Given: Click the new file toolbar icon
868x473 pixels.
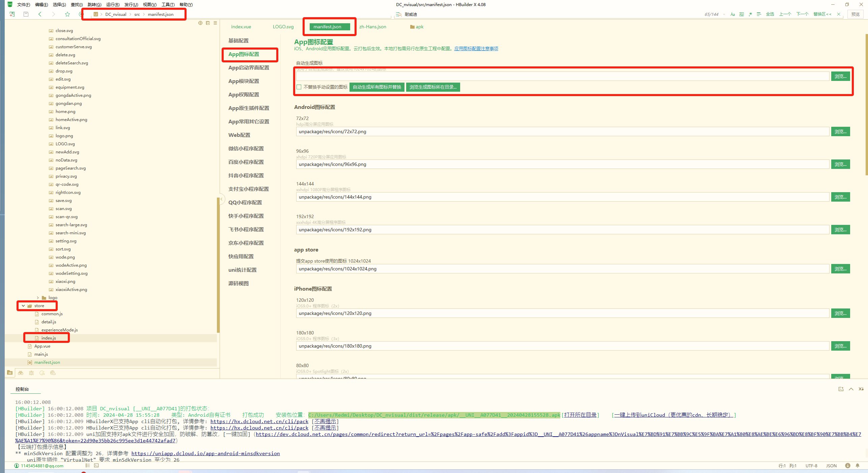Looking at the screenshot, I should [x=12, y=14].
